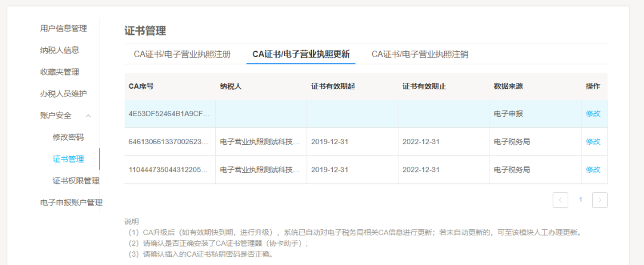Collapse the 账户安全 chevron arrow
The image size is (644, 265).
[x=88, y=116]
